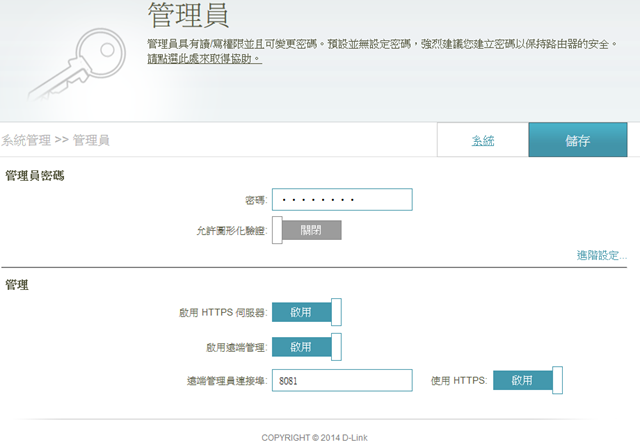Click 管理員 in the breadcrumb

(91, 141)
